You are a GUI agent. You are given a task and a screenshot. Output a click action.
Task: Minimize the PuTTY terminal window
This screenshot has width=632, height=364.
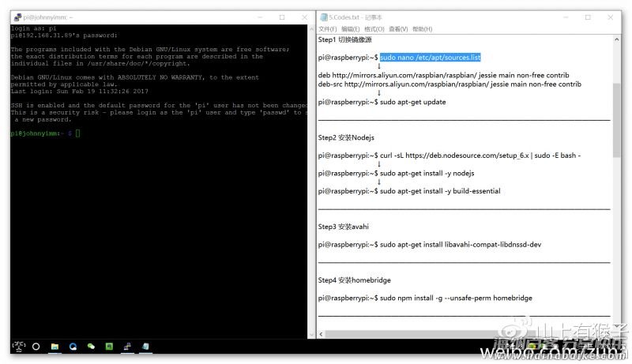pos(260,17)
